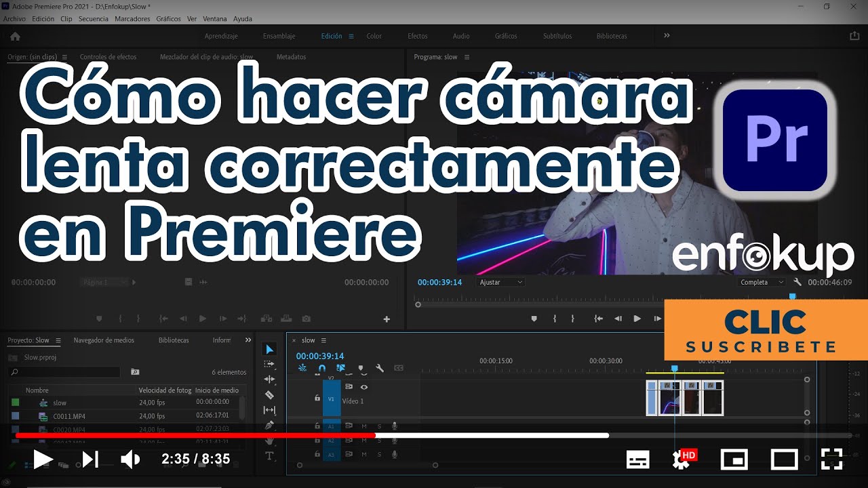This screenshot has width=868, height=488.
Task: Mute the YouTube video volume
Action: coord(130,460)
